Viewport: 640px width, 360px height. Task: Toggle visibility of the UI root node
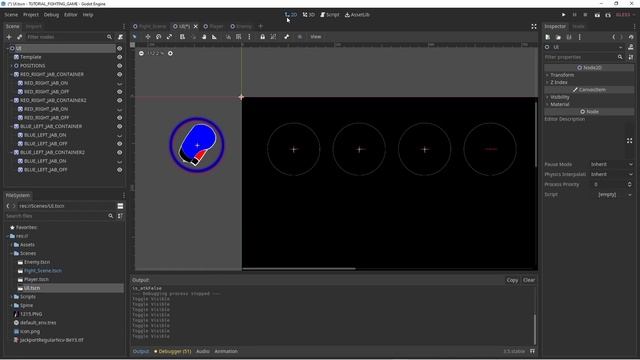click(x=120, y=48)
